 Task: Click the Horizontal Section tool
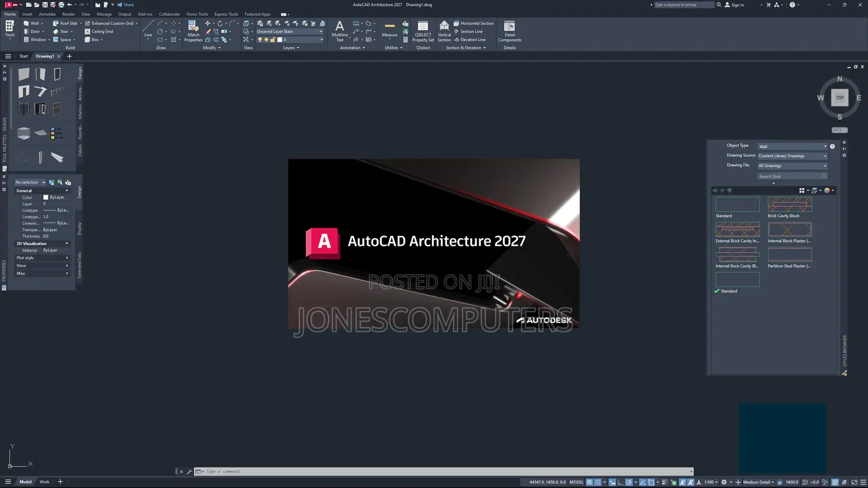(474, 23)
